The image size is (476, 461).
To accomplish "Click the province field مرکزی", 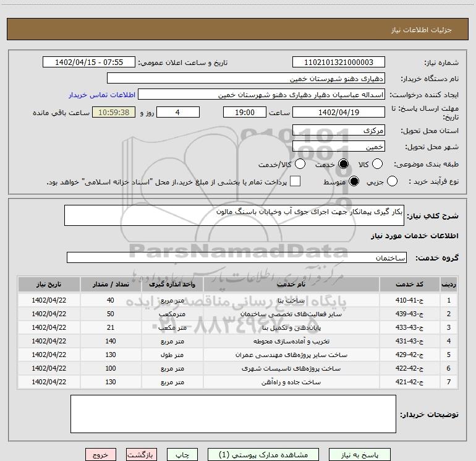I will click(x=339, y=130).
